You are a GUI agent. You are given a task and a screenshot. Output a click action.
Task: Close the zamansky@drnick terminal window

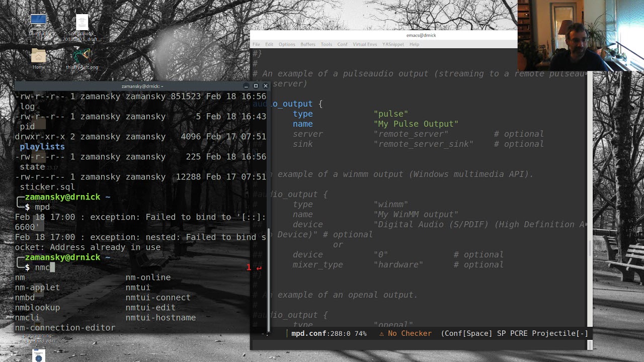point(266,86)
